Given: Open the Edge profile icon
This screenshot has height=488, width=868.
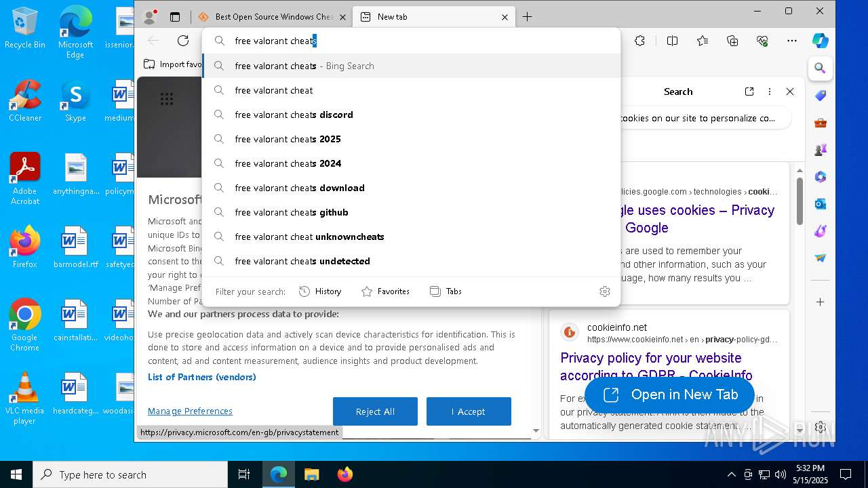Looking at the screenshot, I should tap(150, 16).
